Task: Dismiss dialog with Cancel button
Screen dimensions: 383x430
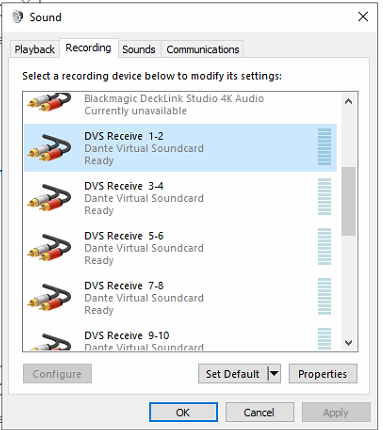Action: (x=259, y=412)
